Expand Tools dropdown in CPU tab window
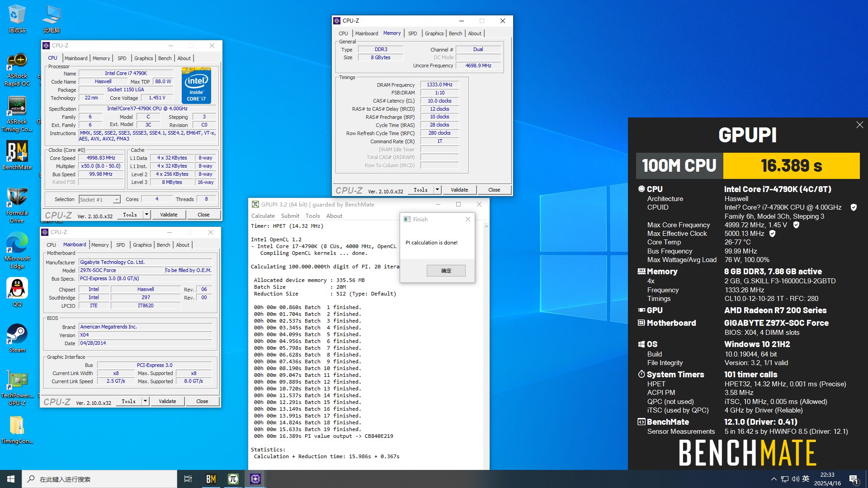This screenshot has width=868, height=488. pos(146,215)
